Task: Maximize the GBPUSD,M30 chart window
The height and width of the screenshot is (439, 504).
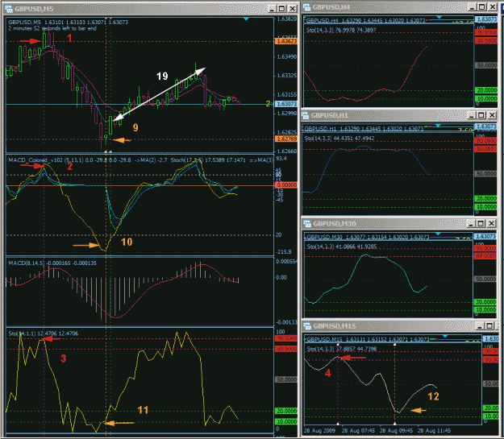Action: [x=481, y=223]
